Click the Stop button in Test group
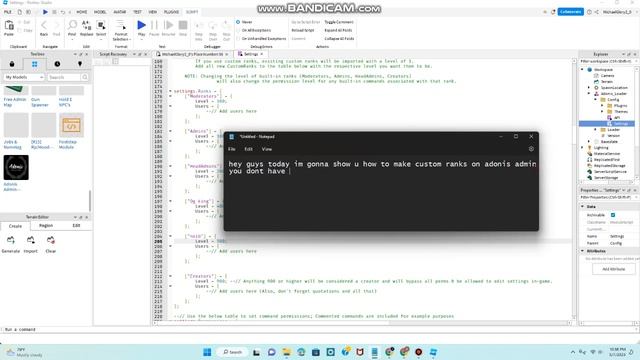The height and width of the screenshot is (360, 640). click(x=183, y=25)
